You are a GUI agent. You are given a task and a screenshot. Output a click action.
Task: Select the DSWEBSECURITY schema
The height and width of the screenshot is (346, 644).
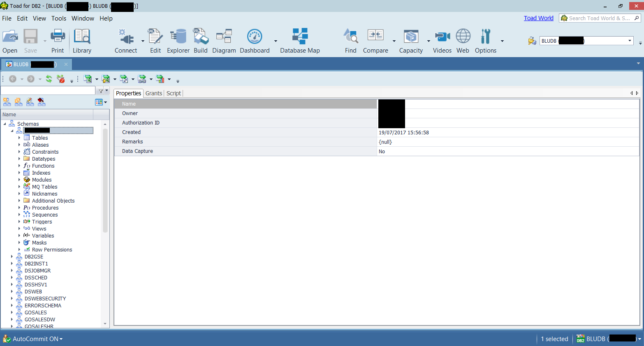[x=45, y=299]
